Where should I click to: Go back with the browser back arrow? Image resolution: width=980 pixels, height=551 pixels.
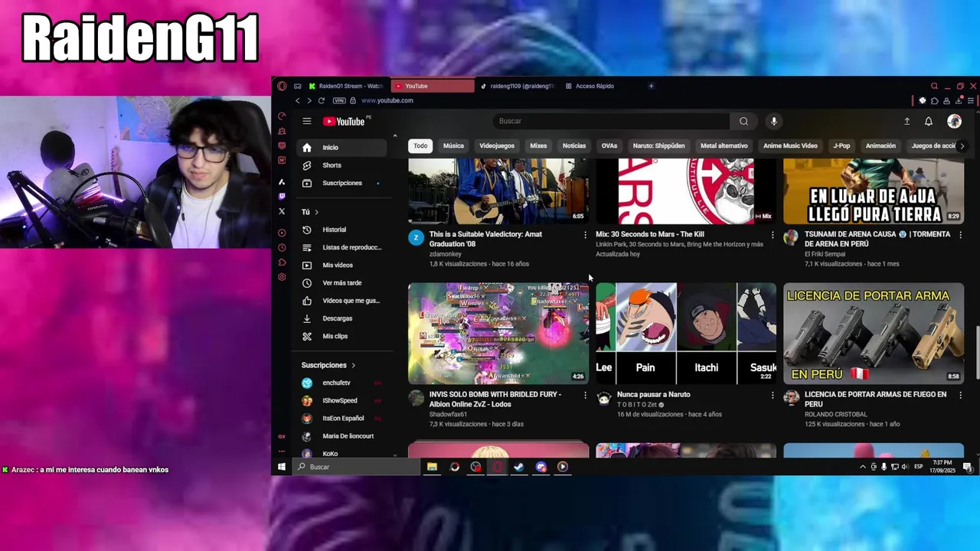298,100
